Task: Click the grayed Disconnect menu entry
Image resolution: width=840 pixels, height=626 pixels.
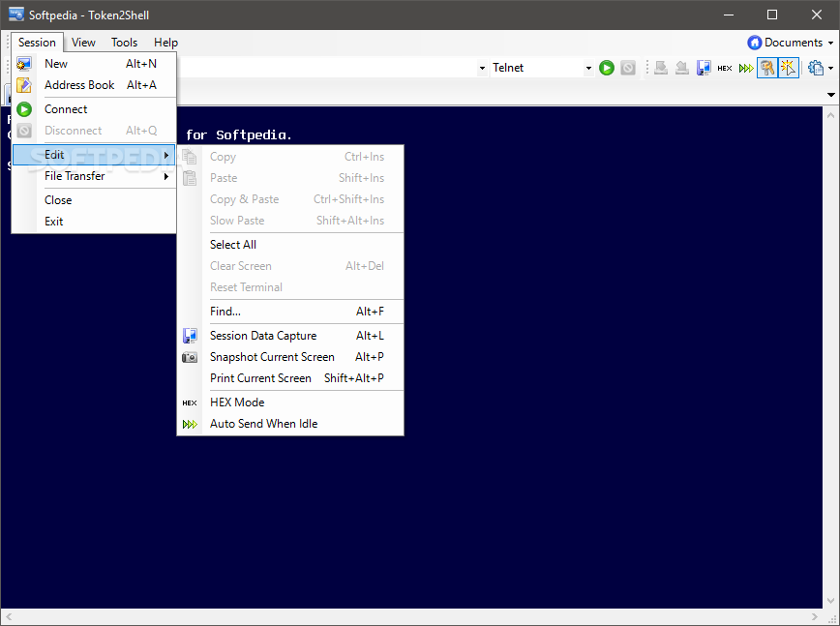Action: point(94,131)
